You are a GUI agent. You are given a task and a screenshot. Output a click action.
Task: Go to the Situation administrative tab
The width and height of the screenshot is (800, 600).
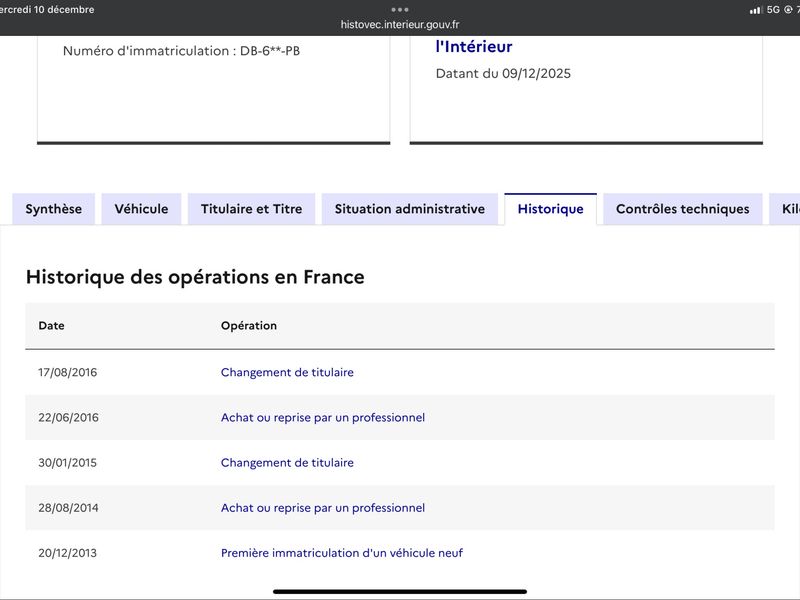(x=409, y=209)
